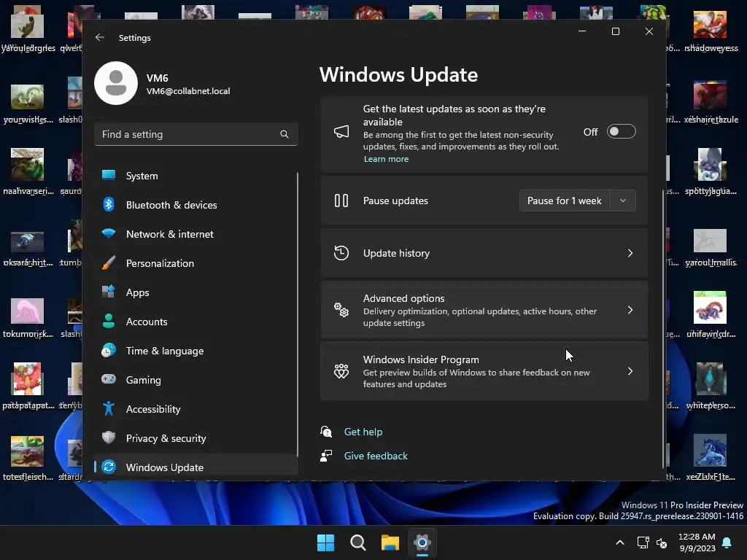Click the Find a setting search box
747x560 pixels.
point(196,134)
